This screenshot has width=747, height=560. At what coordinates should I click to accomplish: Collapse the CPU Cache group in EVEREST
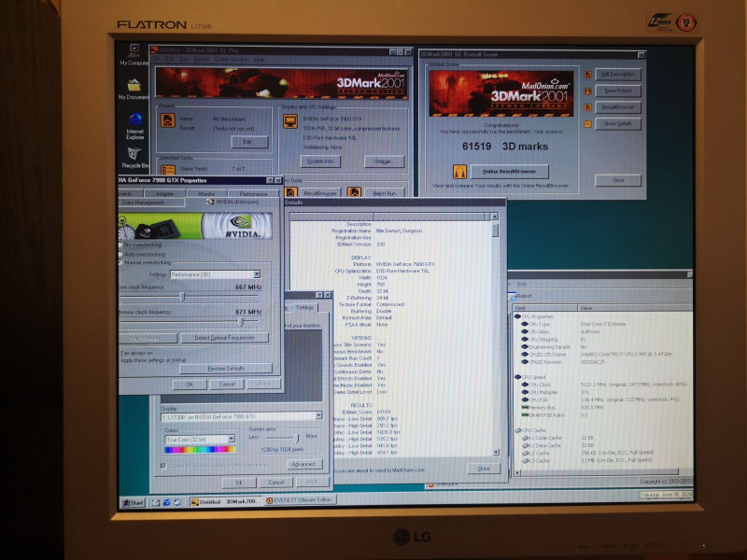(x=518, y=430)
